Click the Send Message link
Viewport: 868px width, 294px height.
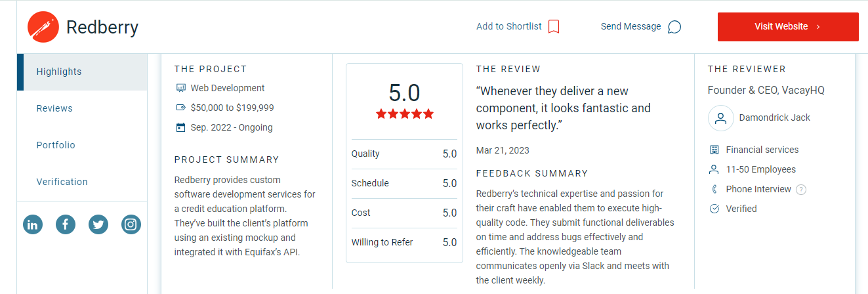630,27
